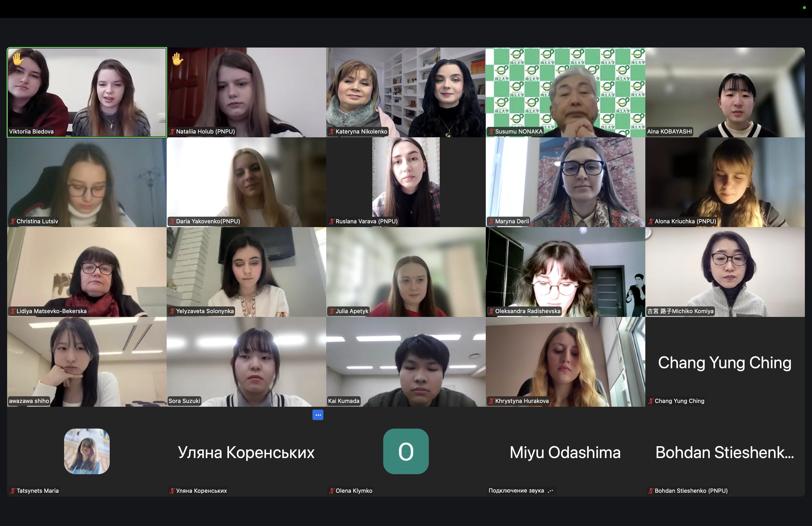This screenshot has width=812, height=526.
Task: Click the awazawa shiho name label
Action: (29, 401)
